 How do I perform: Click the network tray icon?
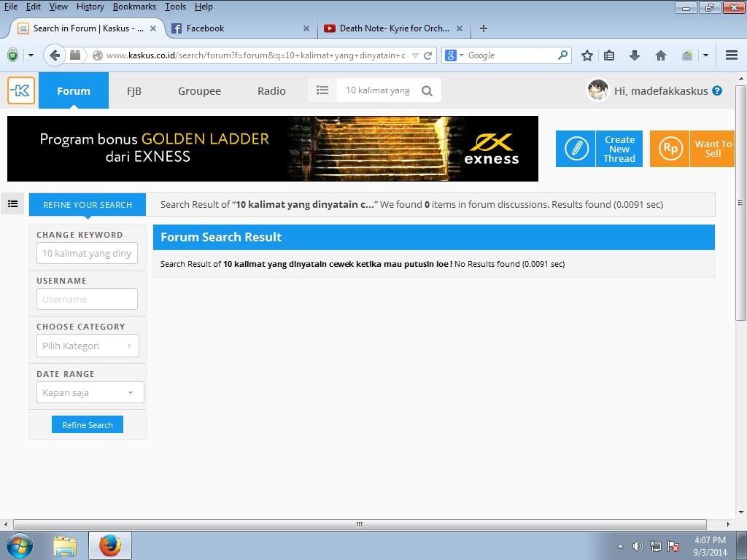656,546
